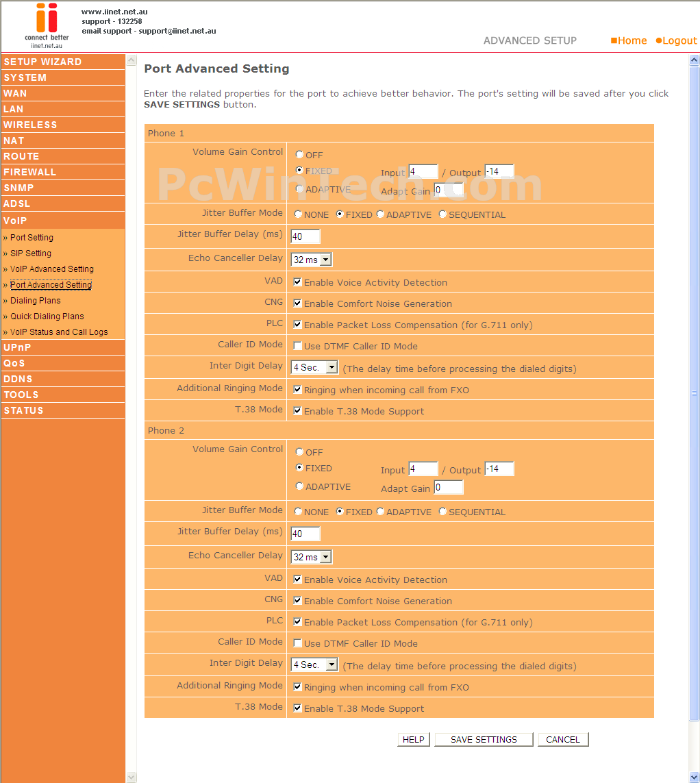Click Phone 2 Input gain field
Screen dimensions: 700x783
pyautogui.click(x=423, y=469)
